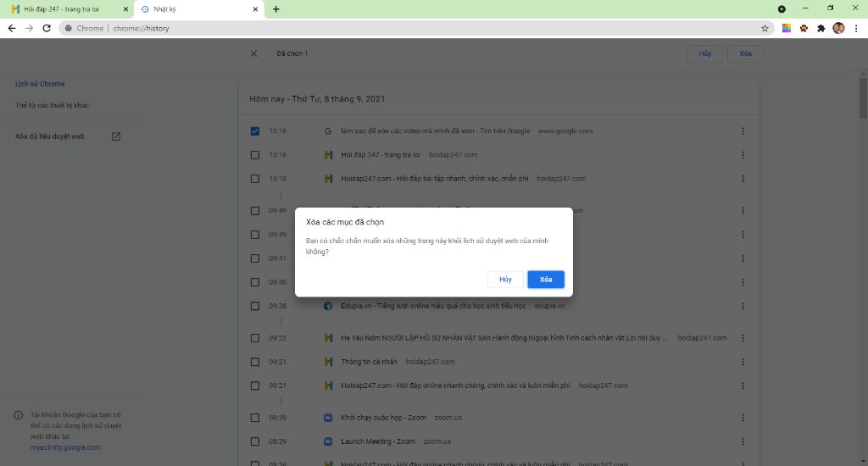Screen dimensions: 868x466
Task: Click the Zoom favicon of Khởi chạy cuộc họp
Action: 328,418
